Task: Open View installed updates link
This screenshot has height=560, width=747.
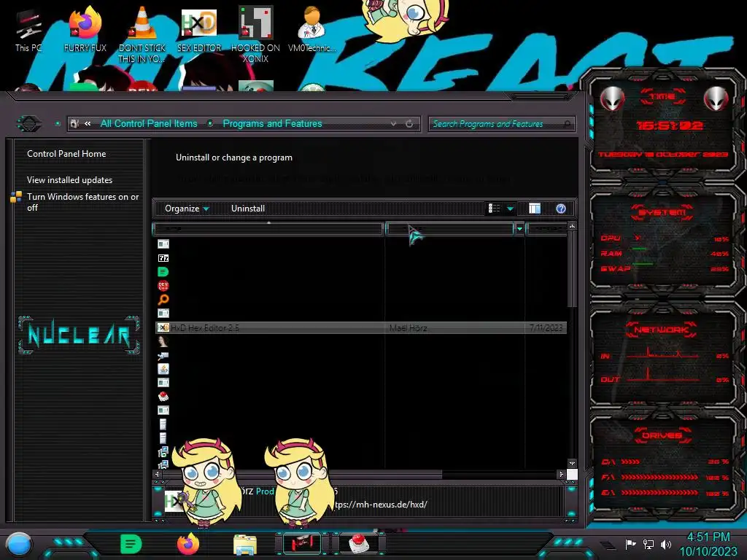Action: tap(69, 180)
